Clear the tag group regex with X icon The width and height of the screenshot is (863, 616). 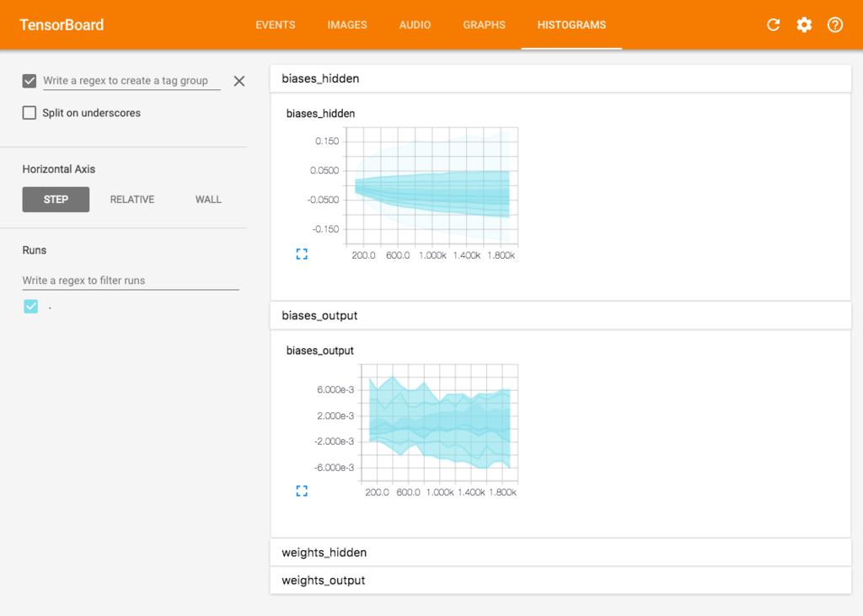tap(239, 81)
